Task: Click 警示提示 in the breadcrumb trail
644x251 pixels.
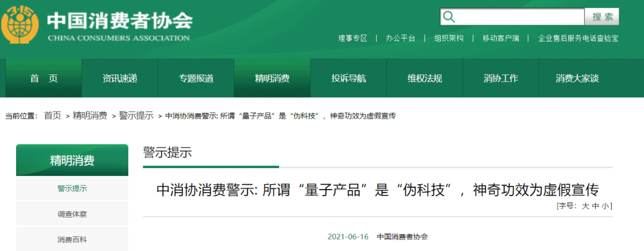Action: click(x=136, y=116)
